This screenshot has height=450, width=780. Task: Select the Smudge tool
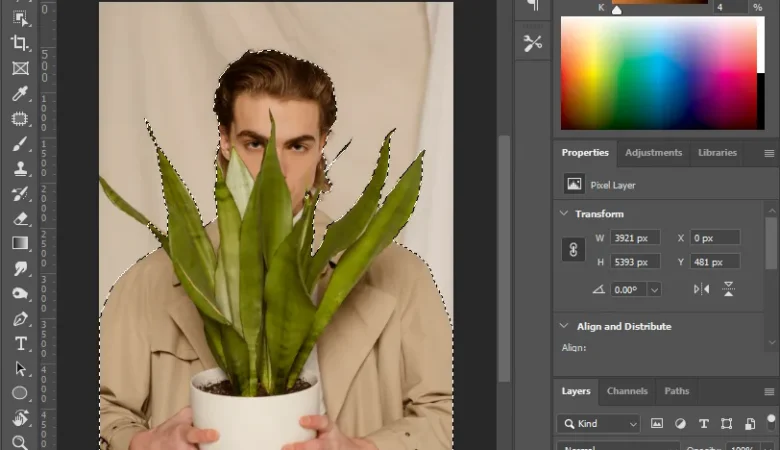[20, 269]
